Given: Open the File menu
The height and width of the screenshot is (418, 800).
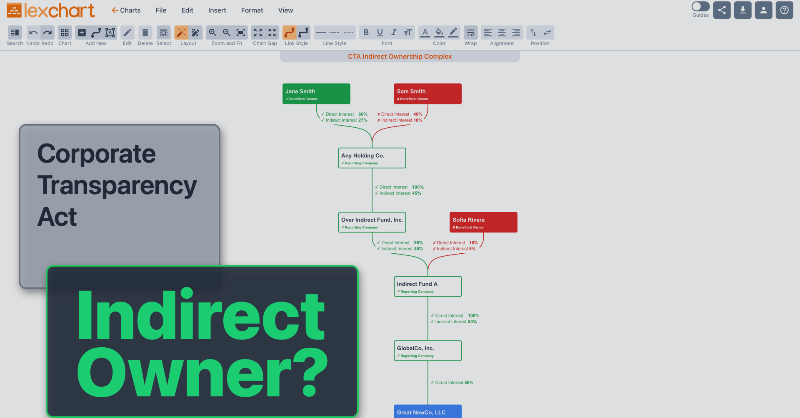Looking at the screenshot, I should tap(161, 10).
